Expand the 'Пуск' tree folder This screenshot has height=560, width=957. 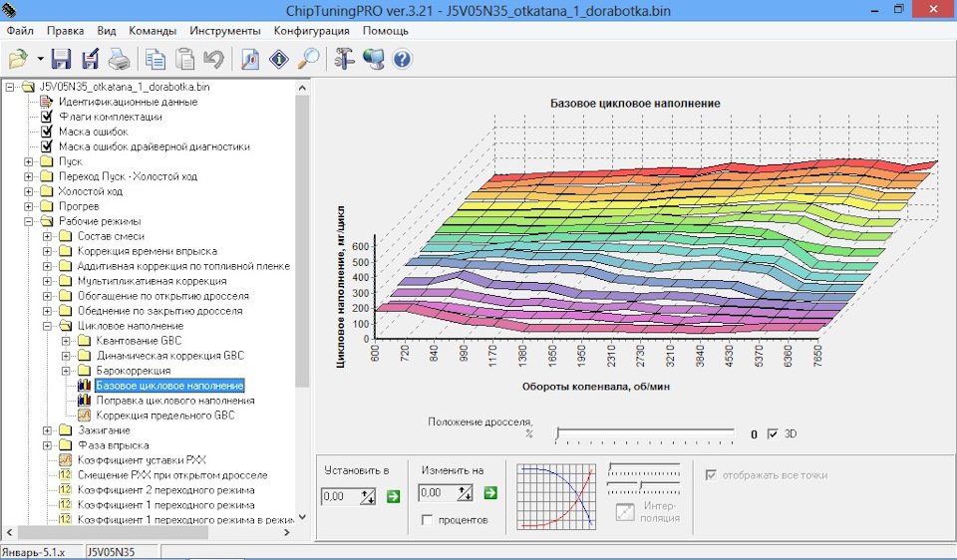pyautogui.click(x=29, y=161)
